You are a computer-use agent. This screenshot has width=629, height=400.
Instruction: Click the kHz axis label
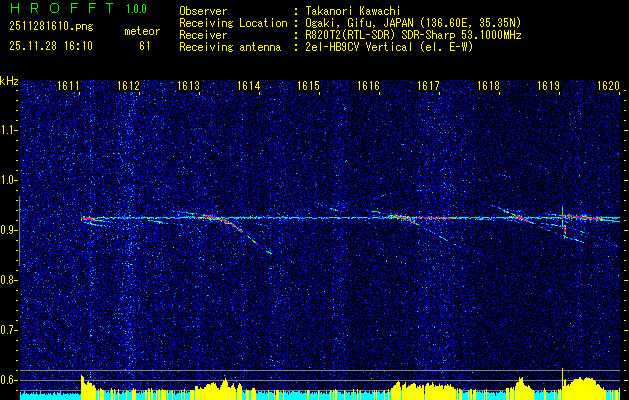(x=9, y=81)
